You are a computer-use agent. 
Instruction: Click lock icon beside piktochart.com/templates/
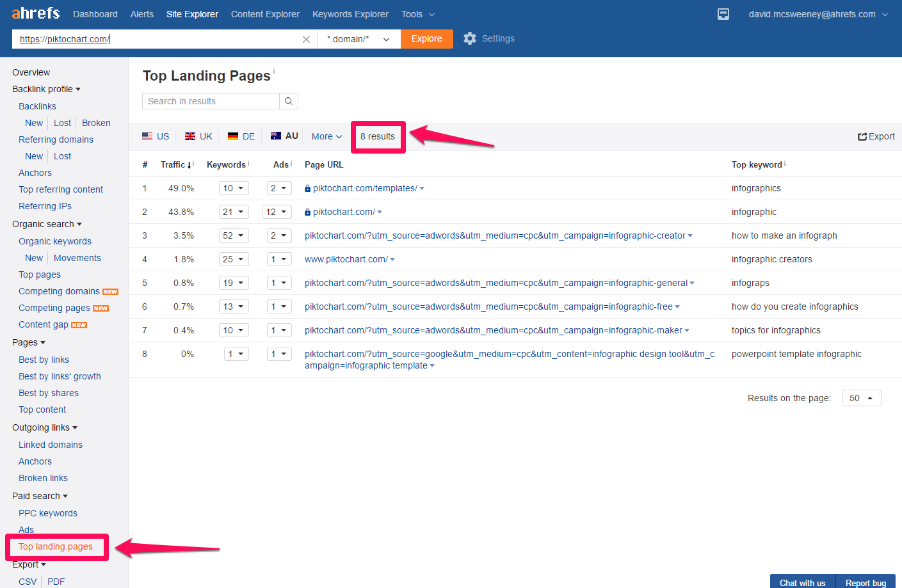(x=307, y=189)
